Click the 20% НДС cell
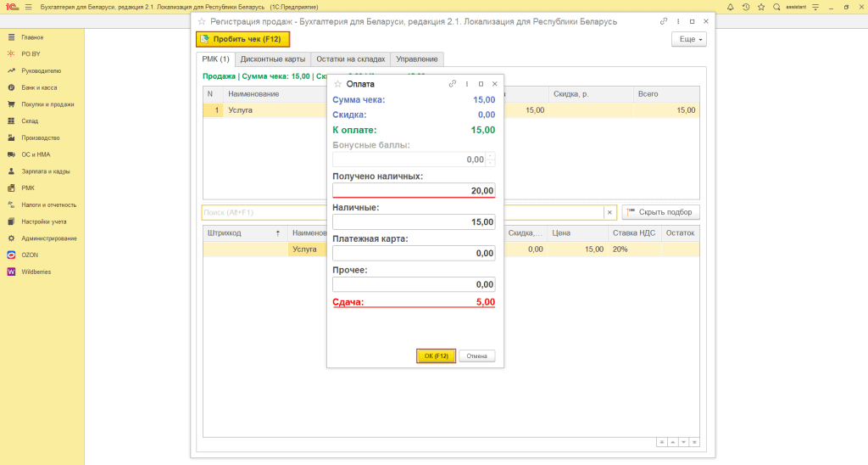 (x=634, y=249)
